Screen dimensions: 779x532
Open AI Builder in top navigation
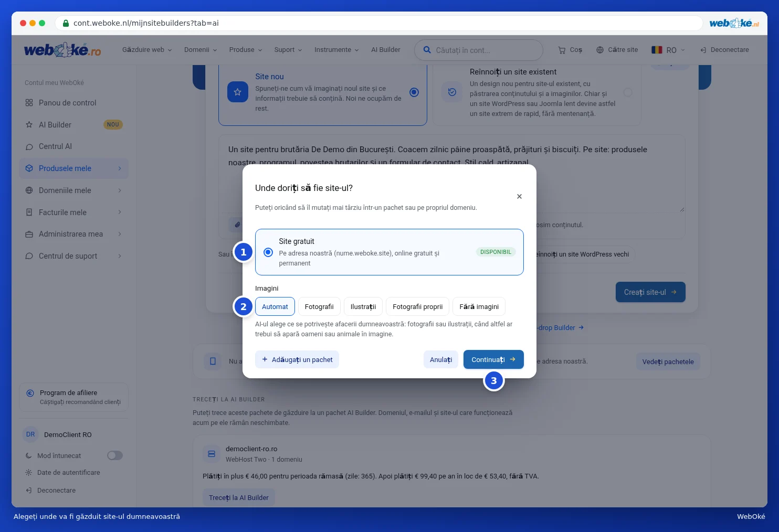[386, 50]
